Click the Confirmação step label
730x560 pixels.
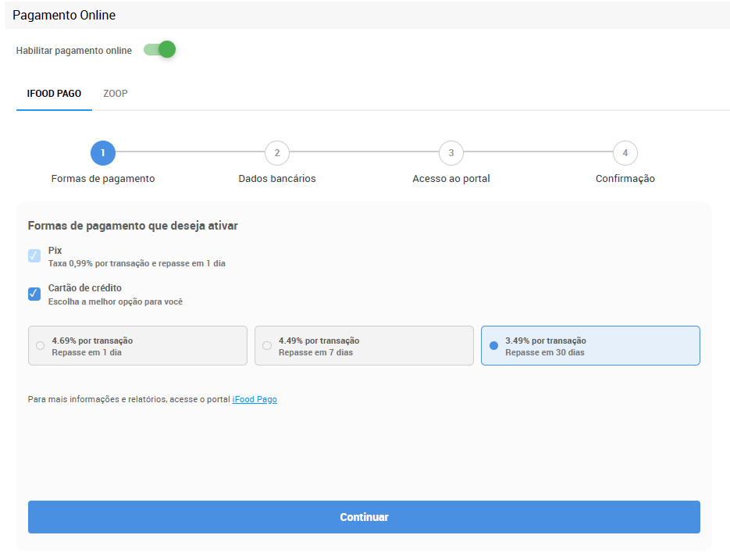pos(625,179)
